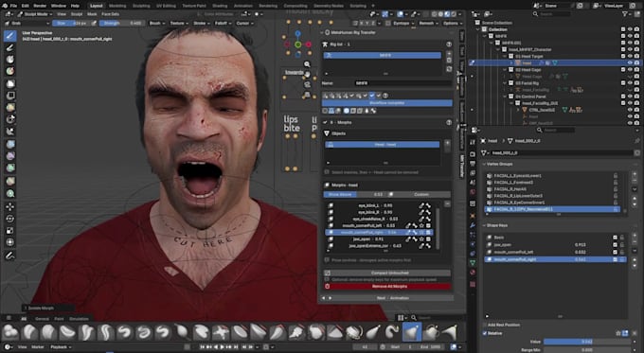Adjust the brush radius Size slider

pyautogui.click(x=71, y=23)
